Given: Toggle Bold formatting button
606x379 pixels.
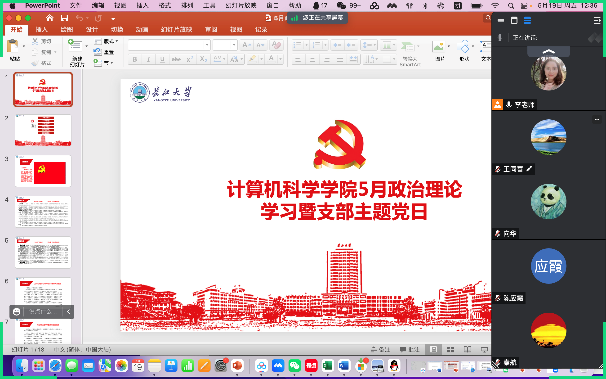Looking at the screenshot, I should click(x=134, y=59).
